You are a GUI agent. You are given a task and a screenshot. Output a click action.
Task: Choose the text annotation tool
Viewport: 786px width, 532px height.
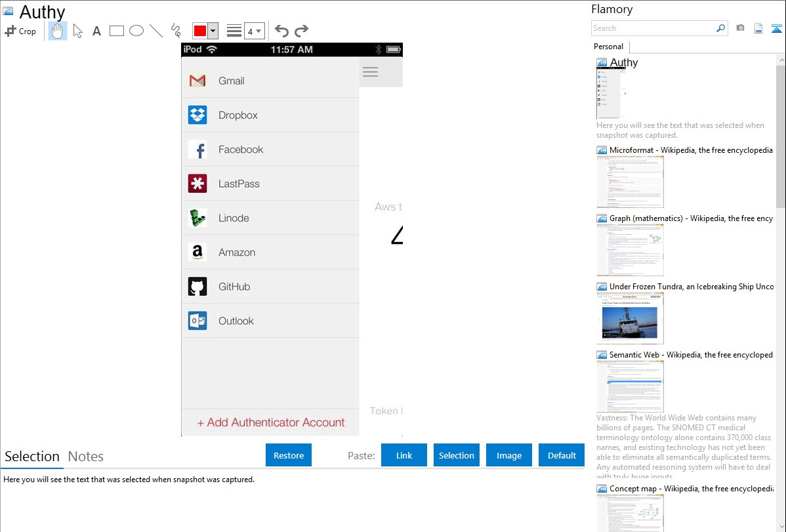tap(96, 31)
